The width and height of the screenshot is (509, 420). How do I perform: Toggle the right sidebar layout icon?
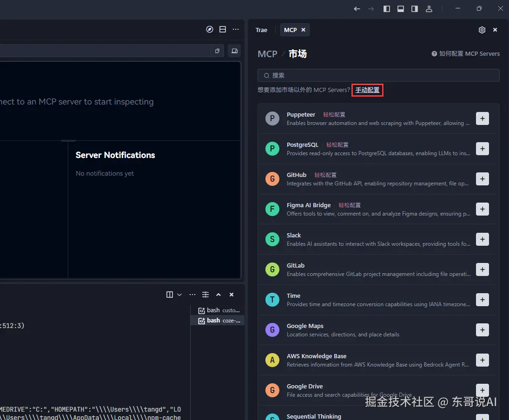pyautogui.click(x=415, y=9)
